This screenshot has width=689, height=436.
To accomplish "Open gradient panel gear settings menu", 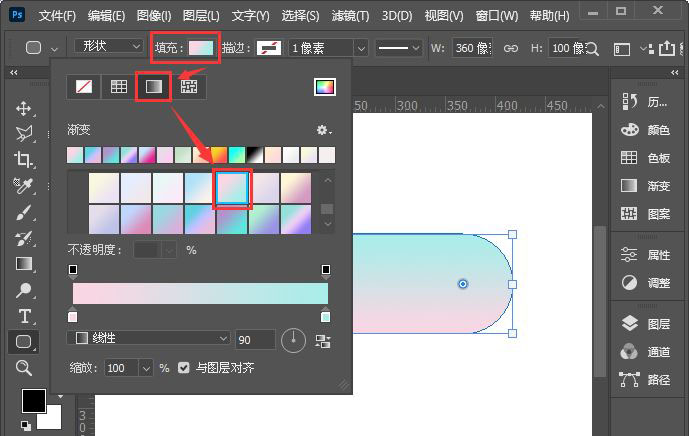I will [324, 130].
